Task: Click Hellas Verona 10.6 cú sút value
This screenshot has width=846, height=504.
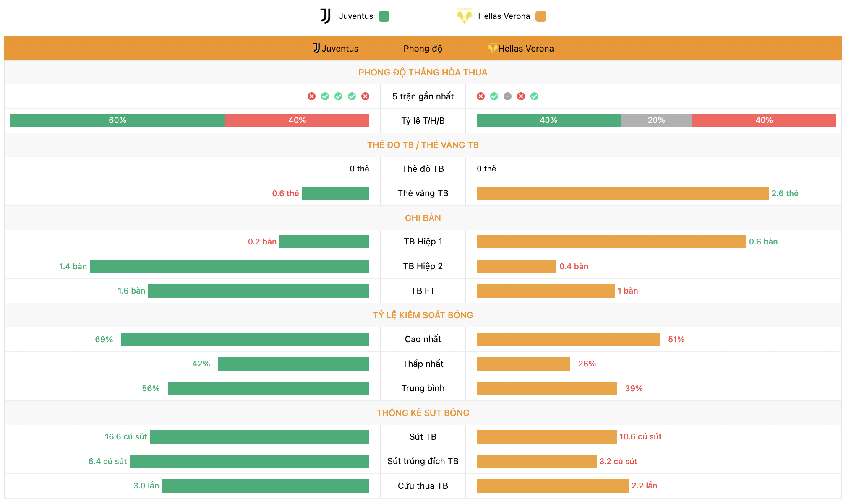Action: pyautogui.click(x=640, y=437)
